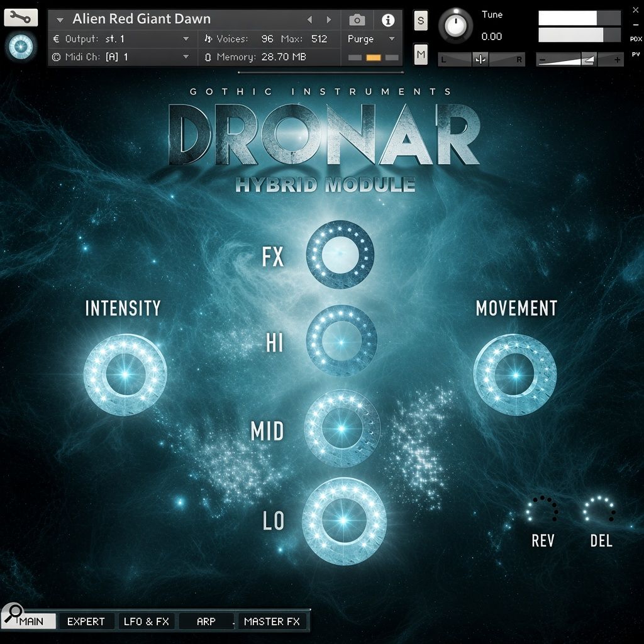This screenshot has height=644, width=644.
Task: Load next preset with right arrow
Action: coord(328,19)
